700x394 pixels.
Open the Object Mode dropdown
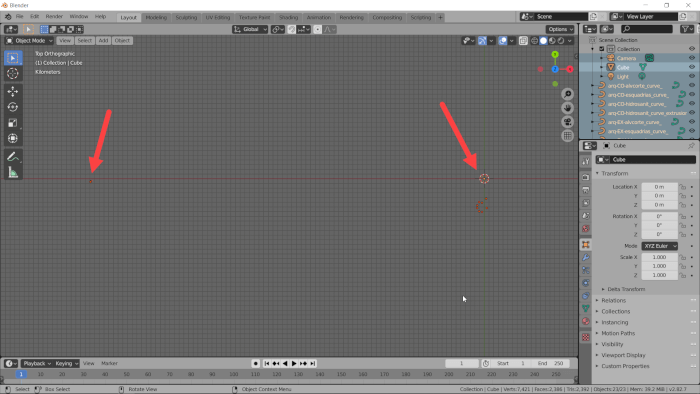(x=29, y=41)
